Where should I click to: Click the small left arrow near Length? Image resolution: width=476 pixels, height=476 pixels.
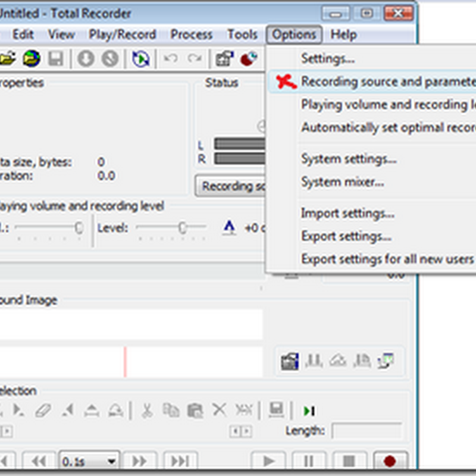[x=235, y=431]
